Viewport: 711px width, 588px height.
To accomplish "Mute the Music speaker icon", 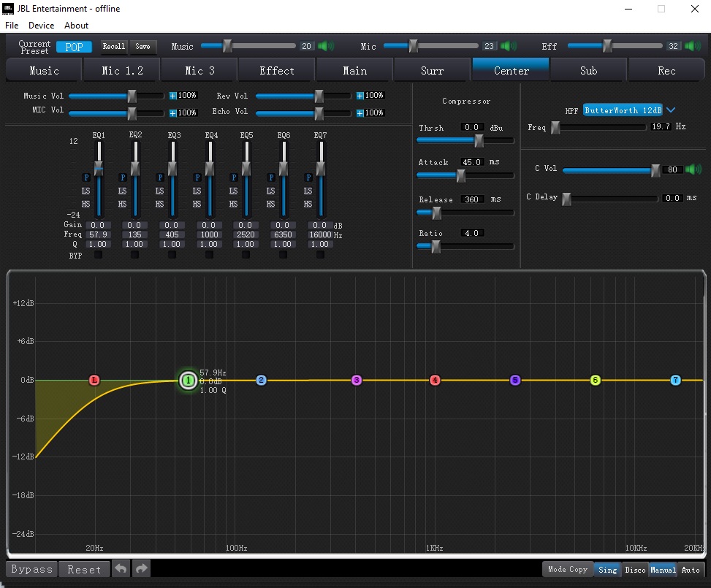I will (325, 46).
